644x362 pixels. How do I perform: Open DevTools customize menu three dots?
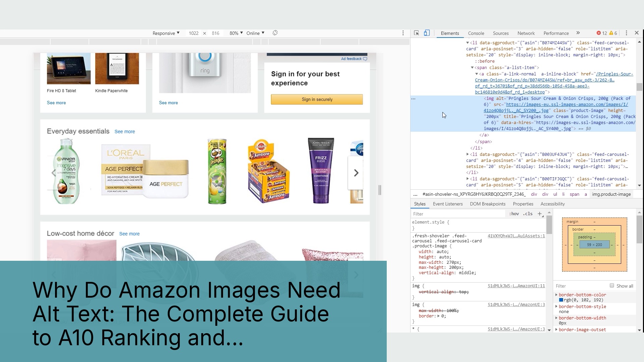626,33
